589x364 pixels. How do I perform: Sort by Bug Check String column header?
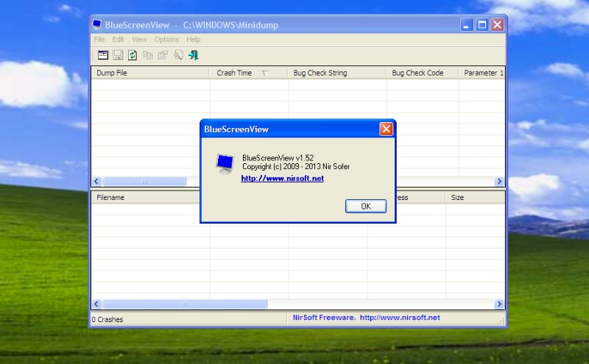point(320,74)
